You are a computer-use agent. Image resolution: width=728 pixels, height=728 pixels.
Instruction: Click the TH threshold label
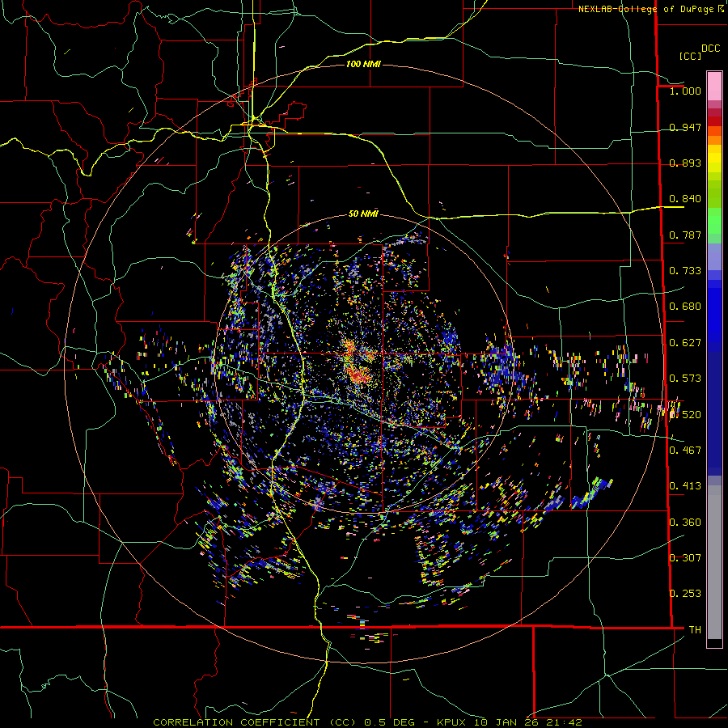[695, 630]
